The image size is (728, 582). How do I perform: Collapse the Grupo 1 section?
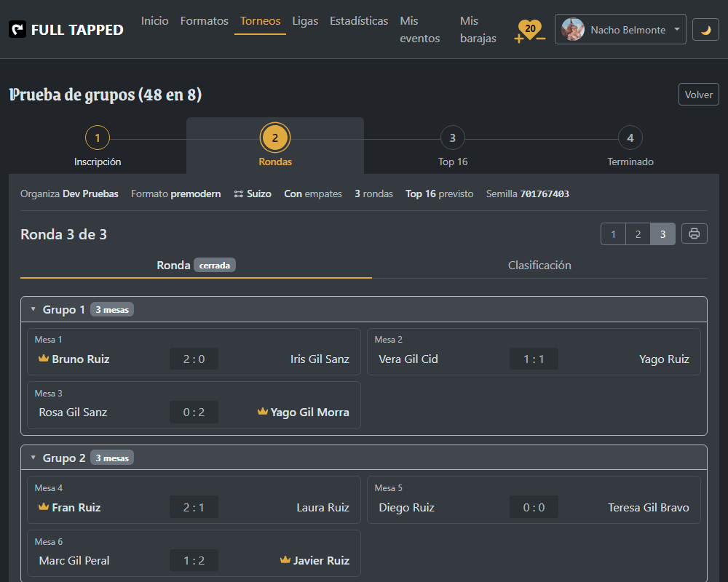pyautogui.click(x=33, y=309)
